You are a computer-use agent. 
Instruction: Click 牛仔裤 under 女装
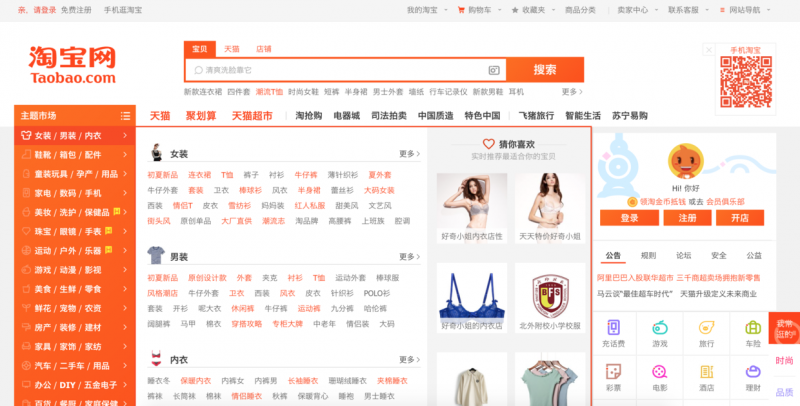306,175
